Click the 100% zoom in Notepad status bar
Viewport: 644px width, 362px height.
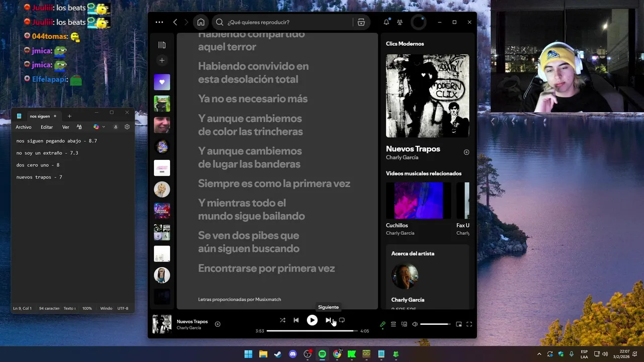point(87,308)
